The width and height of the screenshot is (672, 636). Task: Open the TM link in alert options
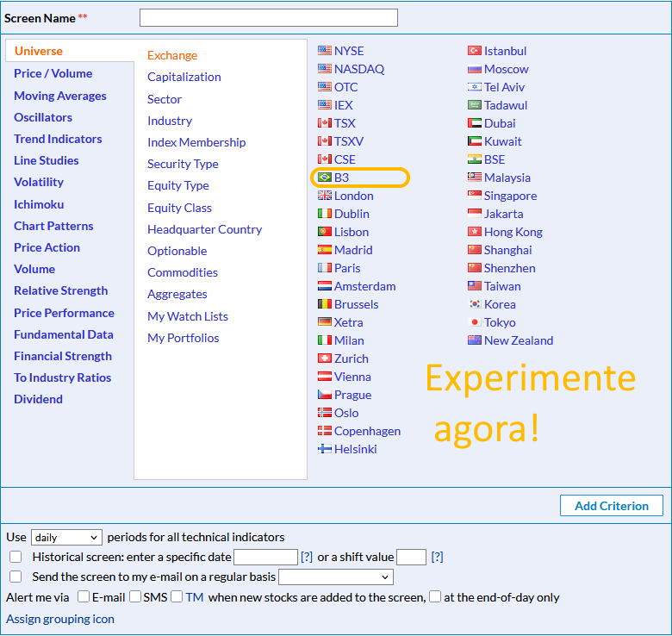(195, 597)
